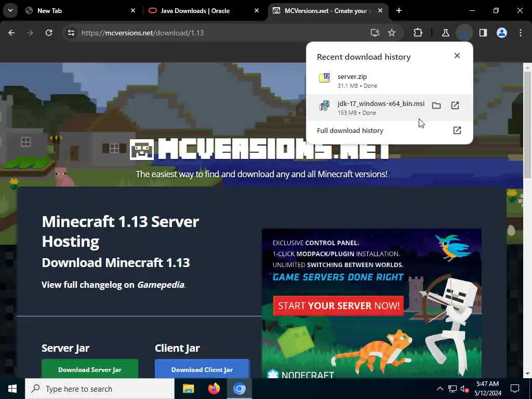This screenshot has width=532, height=399.
Task: Show jdk-17 msi file in folder
Action: click(x=436, y=105)
